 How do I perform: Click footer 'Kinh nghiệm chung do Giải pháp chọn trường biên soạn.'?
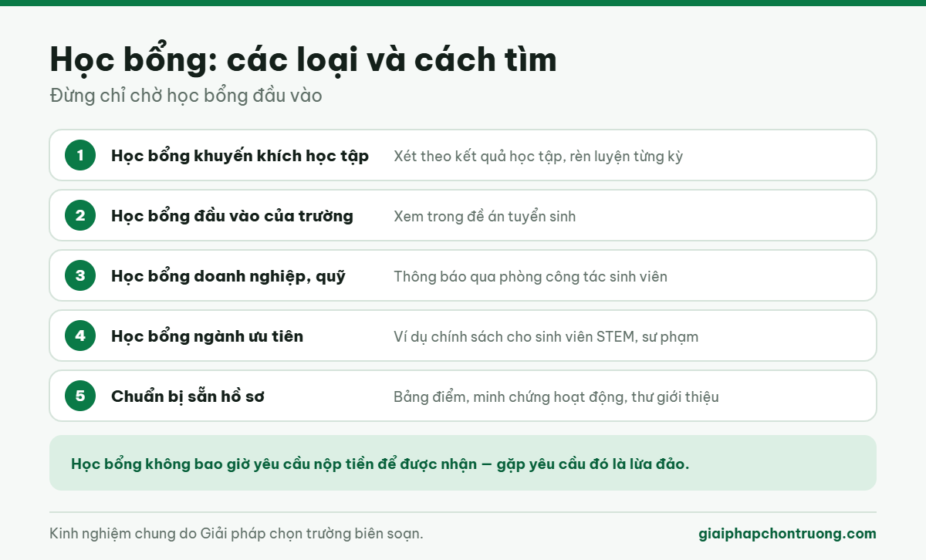(236, 534)
